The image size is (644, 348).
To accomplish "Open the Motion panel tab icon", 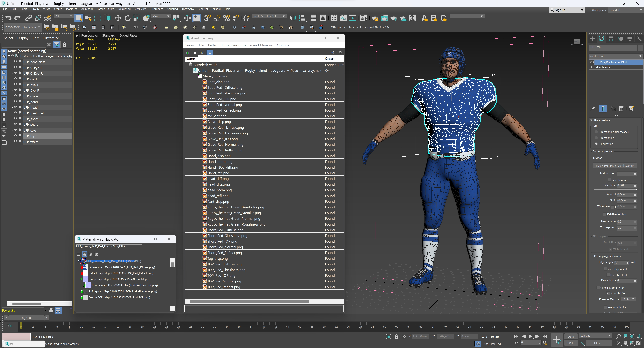I will point(620,39).
